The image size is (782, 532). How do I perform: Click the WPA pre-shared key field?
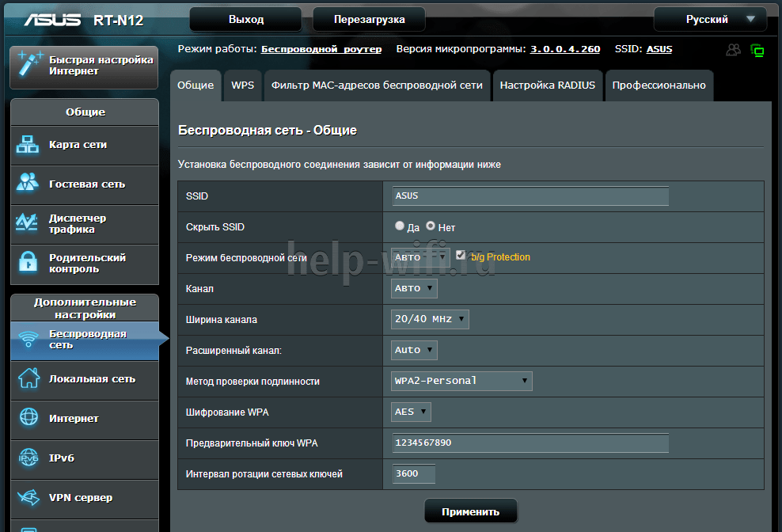click(x=530, y=443)
